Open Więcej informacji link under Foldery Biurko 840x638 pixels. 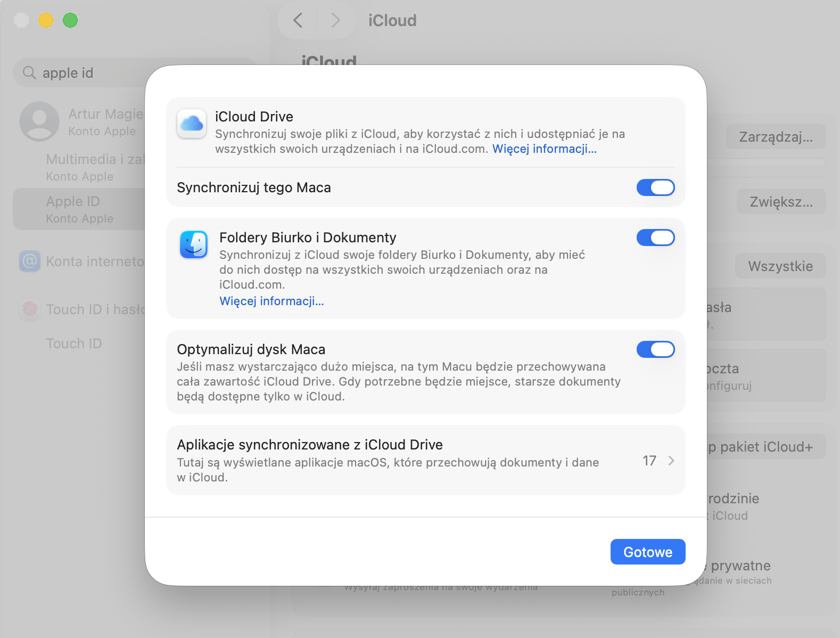(x=271, y=301)
